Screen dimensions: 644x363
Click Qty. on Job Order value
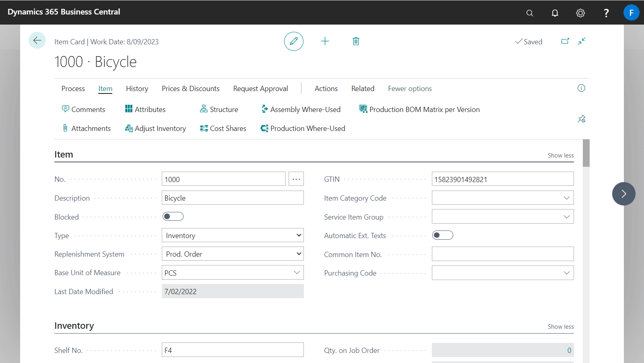tap(503, 350)
